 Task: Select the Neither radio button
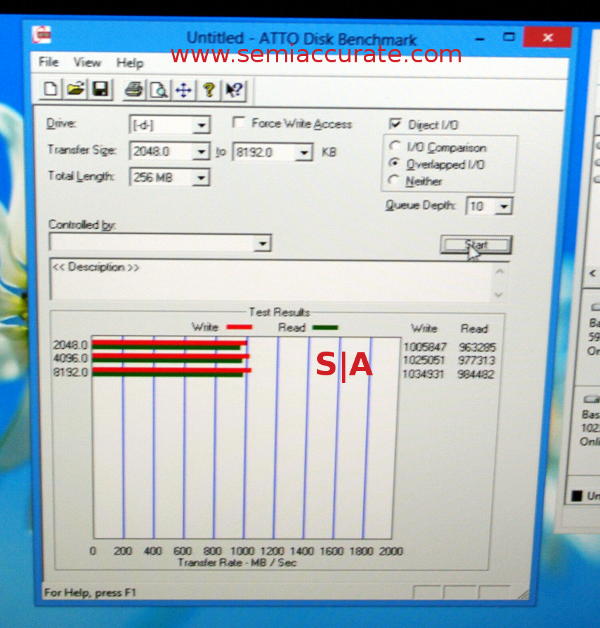[394, 181]
